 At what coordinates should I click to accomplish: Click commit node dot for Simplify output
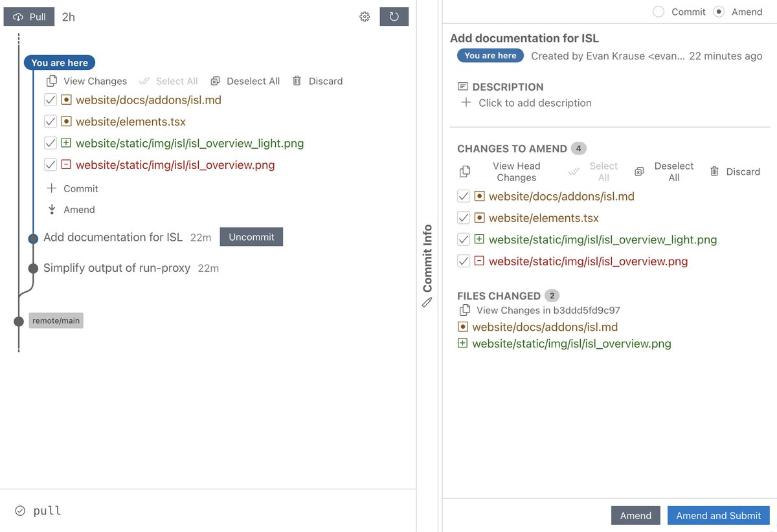click(x=33, y=268)
